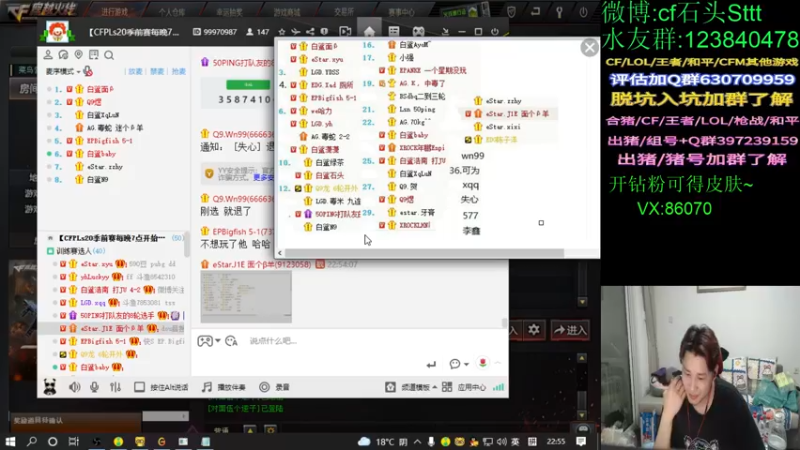800x450 pixels.
Task: Open the gear settings icon in game window
Action: tap(534, 330)
